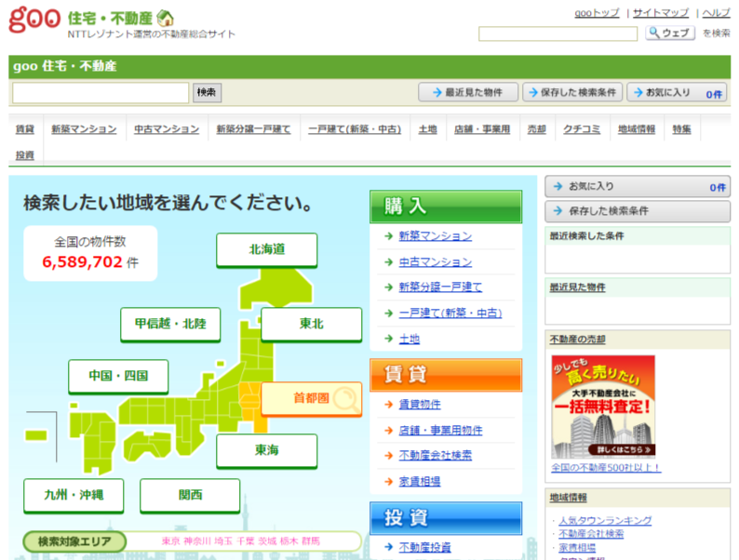Click the 検索 button
Screen dimensions: 739x560
pos(207,92)
